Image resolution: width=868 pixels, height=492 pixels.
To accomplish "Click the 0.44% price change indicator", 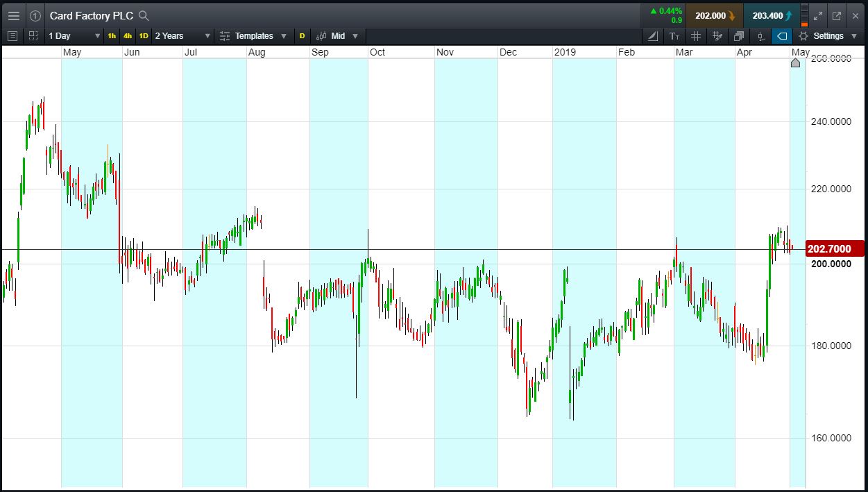I will pyautogui.click(x=665, y=11).
